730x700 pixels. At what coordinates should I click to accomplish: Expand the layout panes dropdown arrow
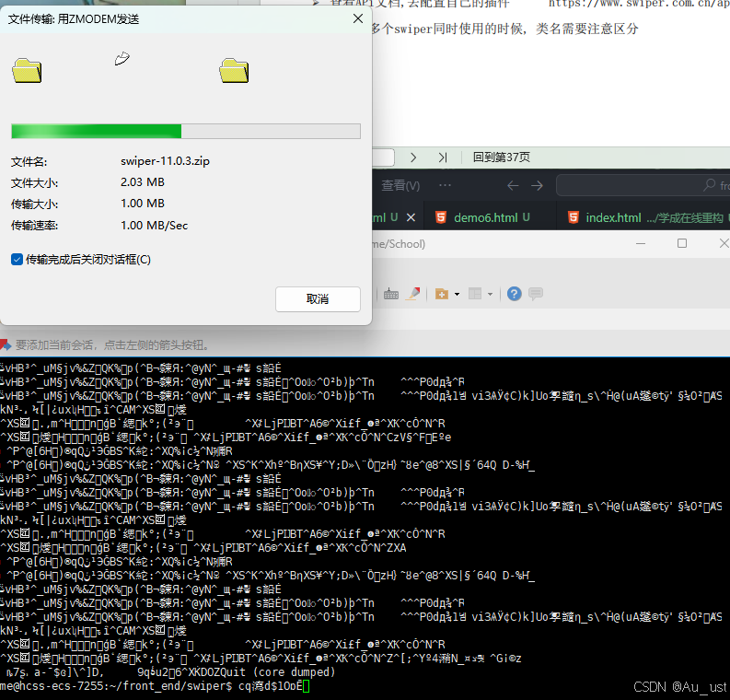point(490,294)
